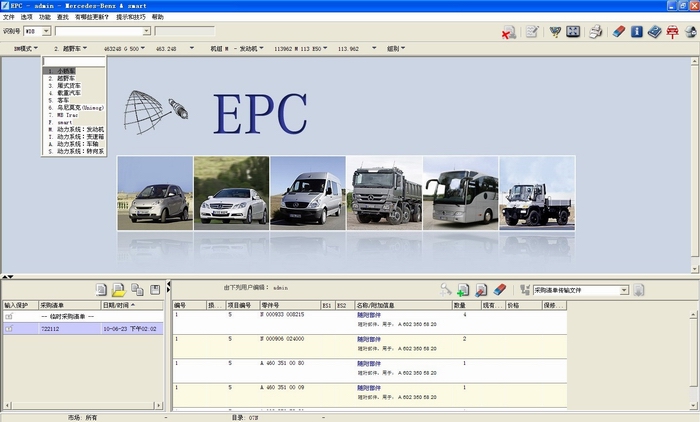Sort by the 日期/时间 column header
Screen dimensions: 700x422
click(132, 305)
